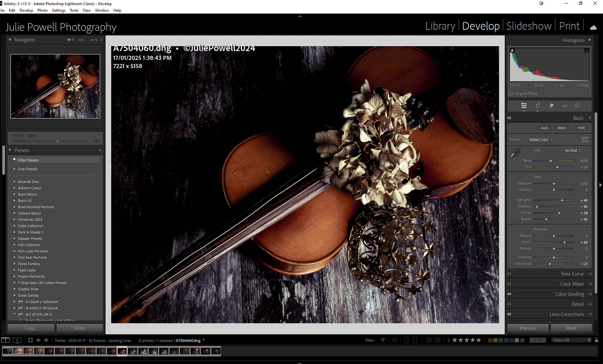This screenshot has width=603, height=364.
Task: Click the add preset plus icon
Action: point(100,150)
